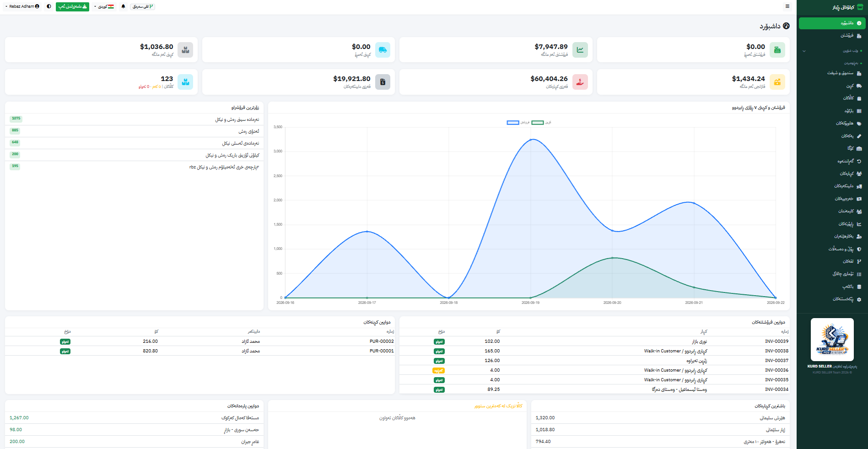Click the کۆگا warehouse icon

pos(859,148)
